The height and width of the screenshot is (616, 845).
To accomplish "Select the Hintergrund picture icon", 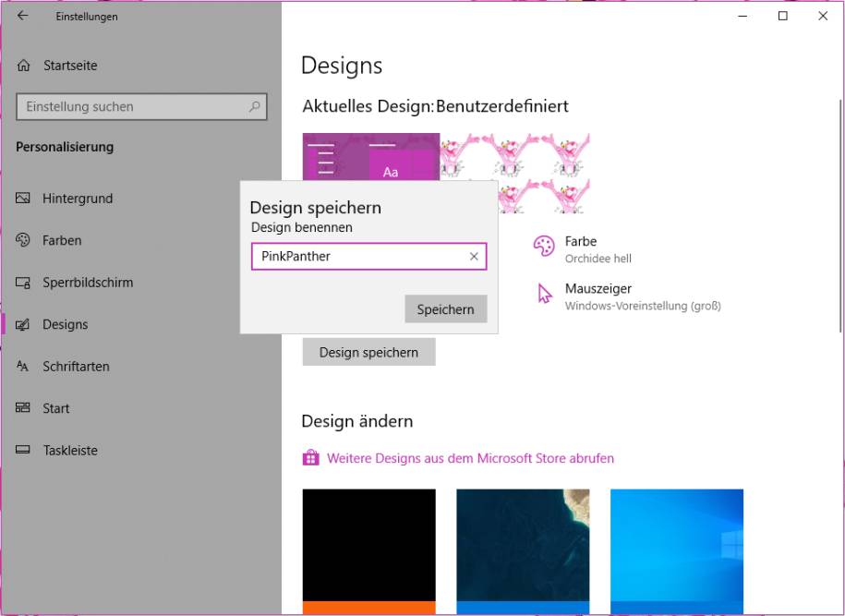I will (23, 198).
